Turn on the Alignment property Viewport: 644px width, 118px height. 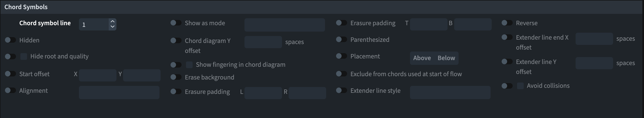point(10,90)
